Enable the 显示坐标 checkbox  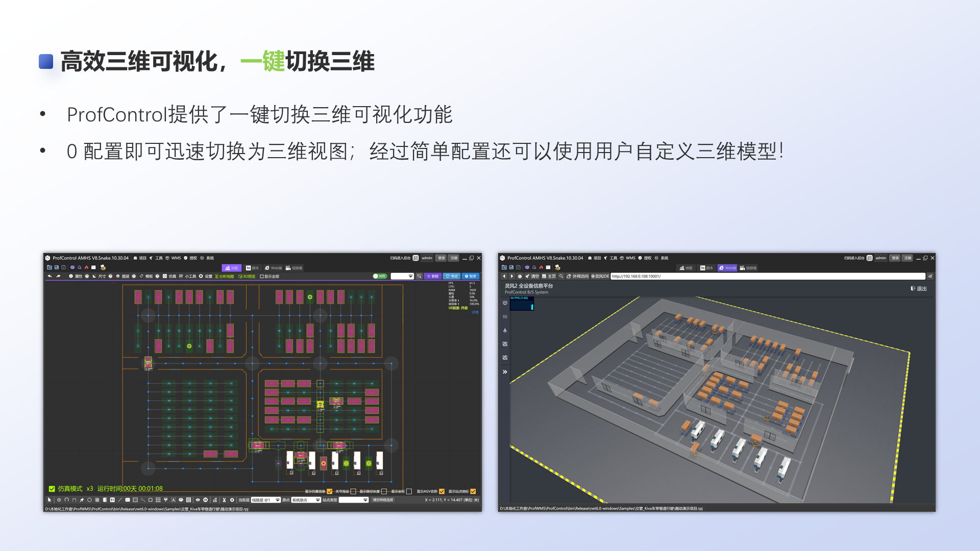tap(409, 491)
